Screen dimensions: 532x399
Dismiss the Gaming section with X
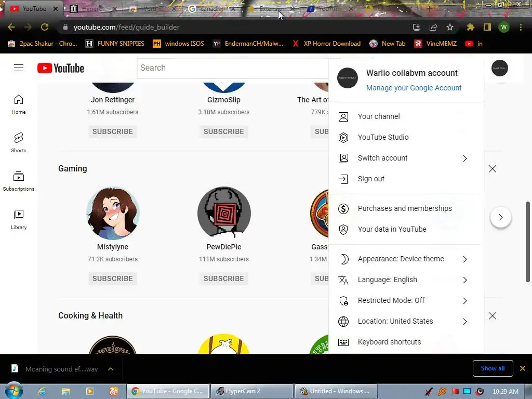point(493,169)
